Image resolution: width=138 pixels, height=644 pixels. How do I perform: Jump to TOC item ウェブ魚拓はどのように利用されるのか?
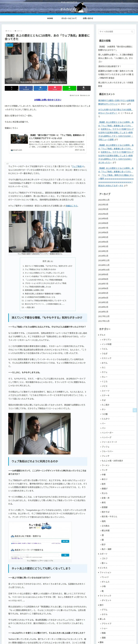[x=40, y=270]
